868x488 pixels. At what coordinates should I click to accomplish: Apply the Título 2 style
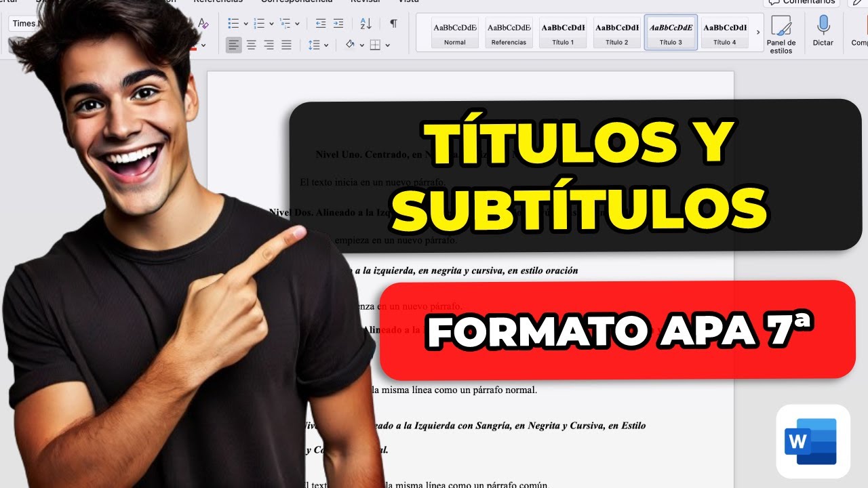(616, 33)
